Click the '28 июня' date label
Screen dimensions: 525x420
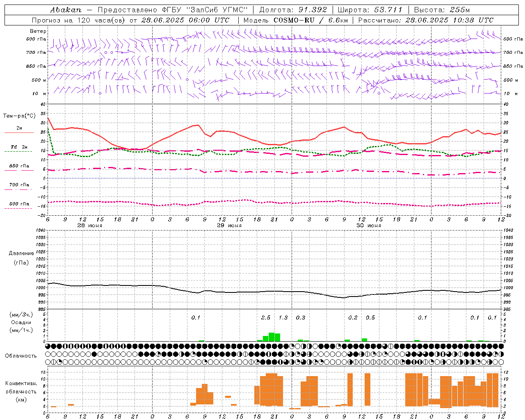coord(90,226)
